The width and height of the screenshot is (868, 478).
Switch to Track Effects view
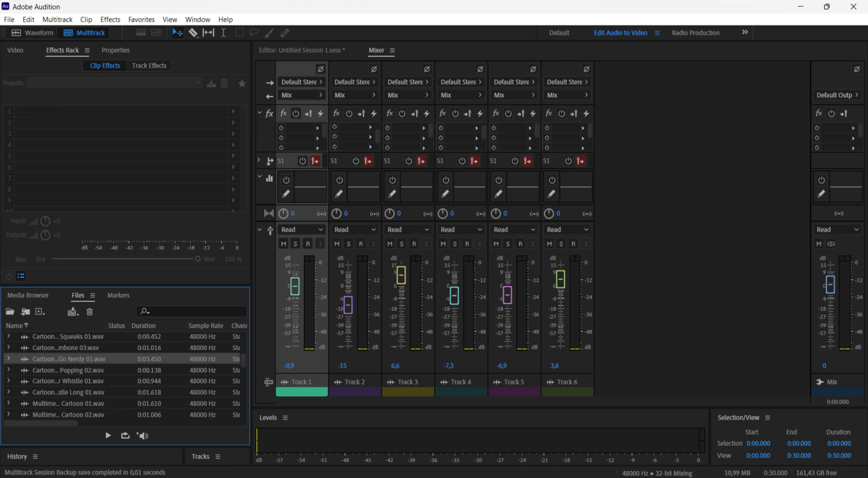click(x=149, y=66)
